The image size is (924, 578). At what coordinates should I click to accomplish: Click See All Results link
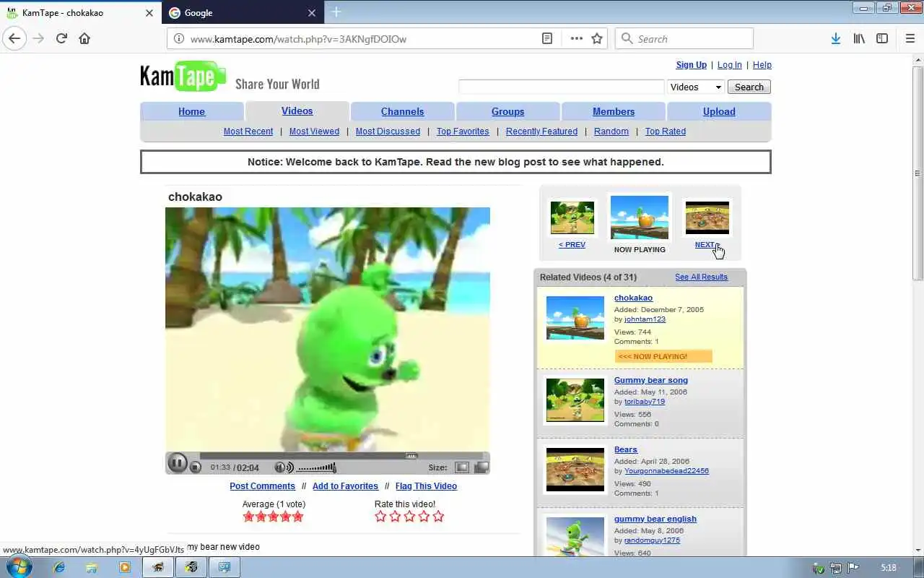tap(701, 277)
